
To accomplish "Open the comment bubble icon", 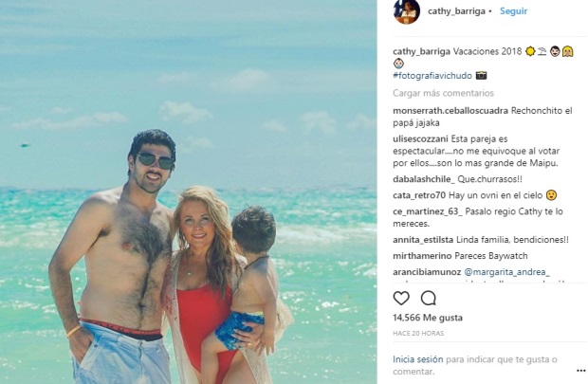I will click(429, 298).
